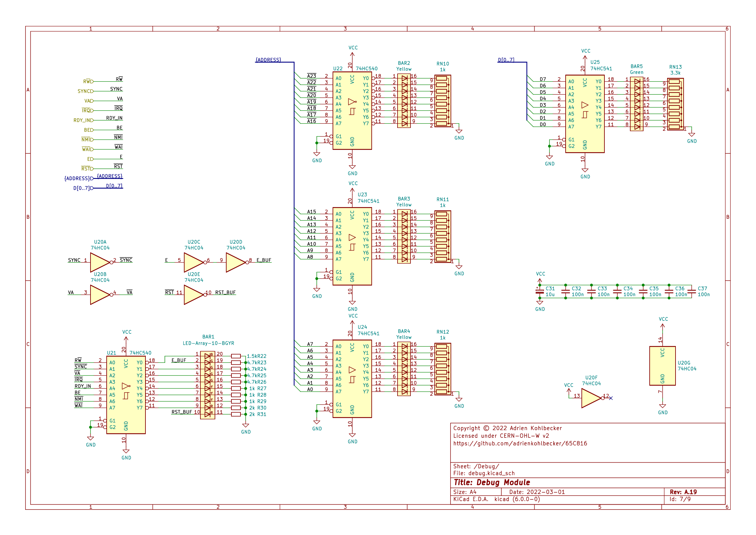The width and height of the screenshot is (756, 535).
Task: Click the R31 2k resistor symbol
Action: (x=236, y=414)
